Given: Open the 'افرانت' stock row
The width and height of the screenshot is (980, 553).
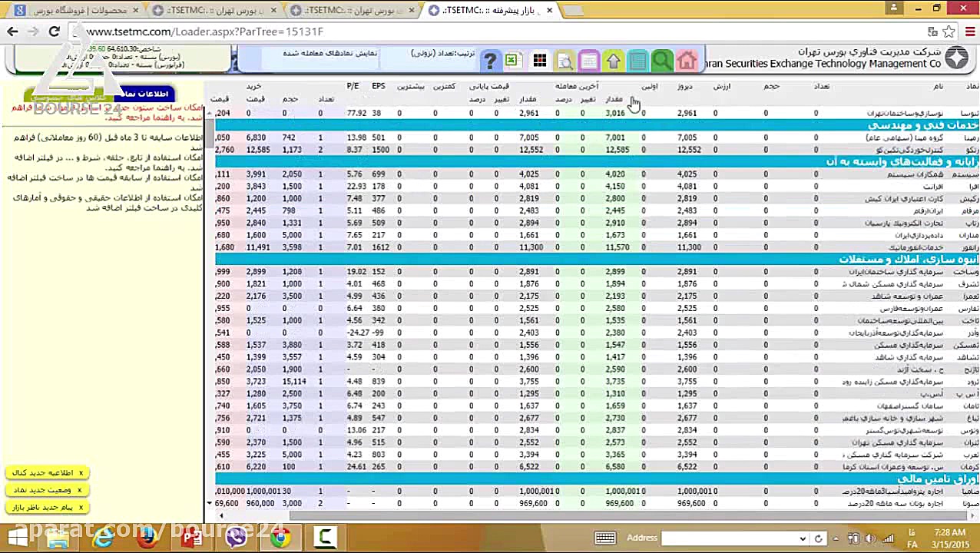Looking at the screenshot, I should (597, 187).
